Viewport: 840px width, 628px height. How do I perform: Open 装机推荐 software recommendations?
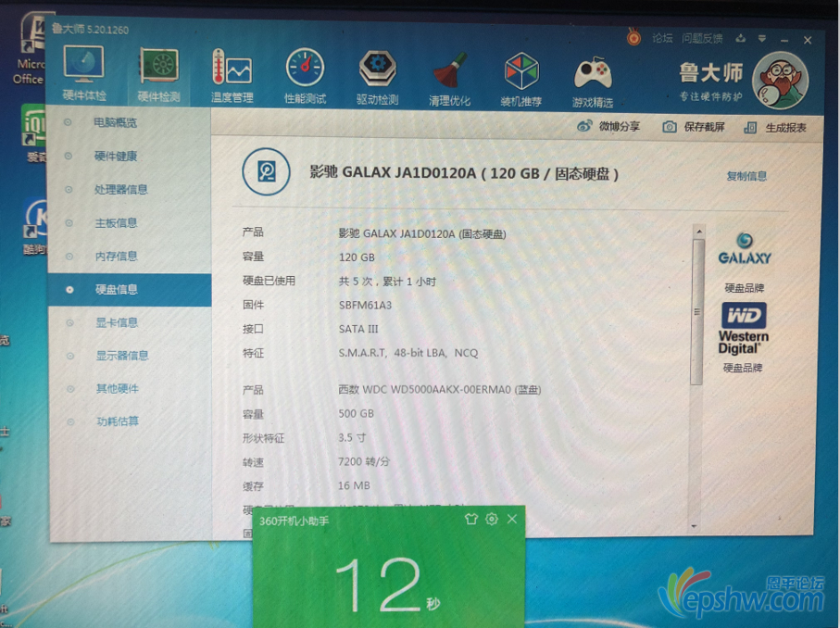(x=521, y=80)
